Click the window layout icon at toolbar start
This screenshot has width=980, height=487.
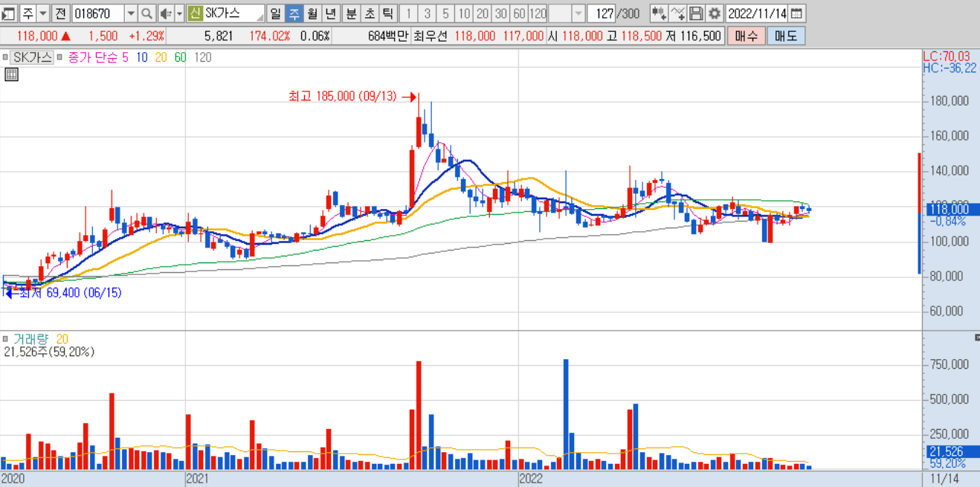tap(9, 13)
